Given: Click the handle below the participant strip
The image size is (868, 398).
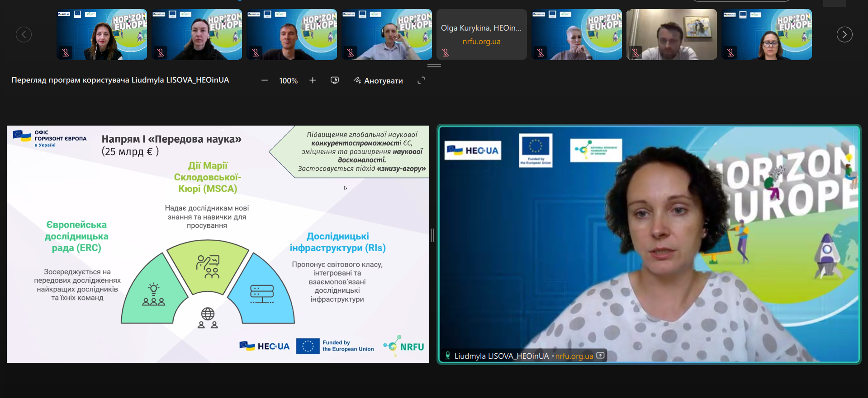Looking at the screenshot, I should click(x=434, y=66).
